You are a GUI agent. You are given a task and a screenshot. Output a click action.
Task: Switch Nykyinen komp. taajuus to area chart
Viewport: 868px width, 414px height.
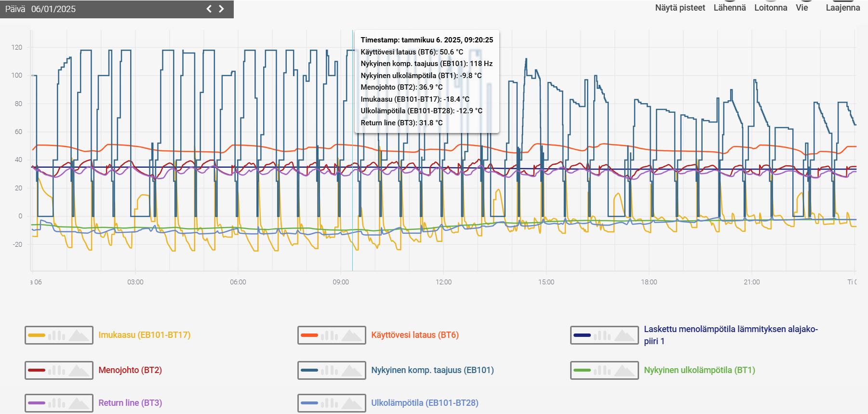(x=352, y=370)
